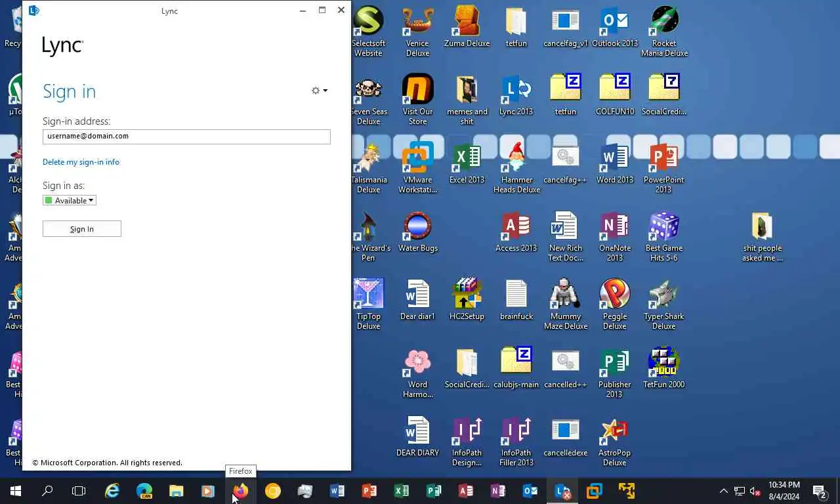Select the Venice Deluxe desktop icon
840x504 pixels.
click(x=417, y=31)
